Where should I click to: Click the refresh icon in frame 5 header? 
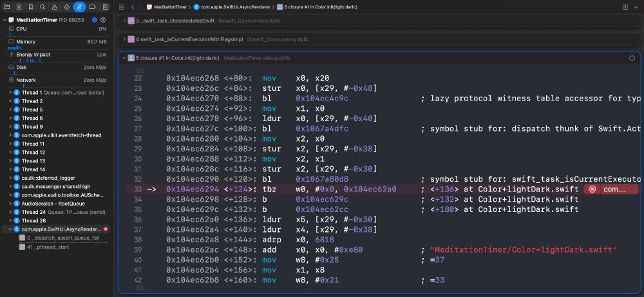pyautogui.click(x=632, y=58)
